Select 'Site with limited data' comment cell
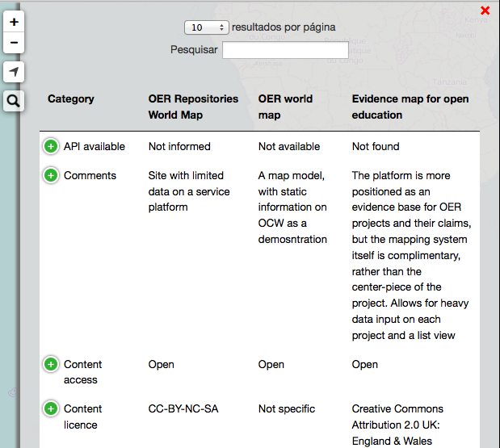The image size is (500, 448). (x=189, y=191)
